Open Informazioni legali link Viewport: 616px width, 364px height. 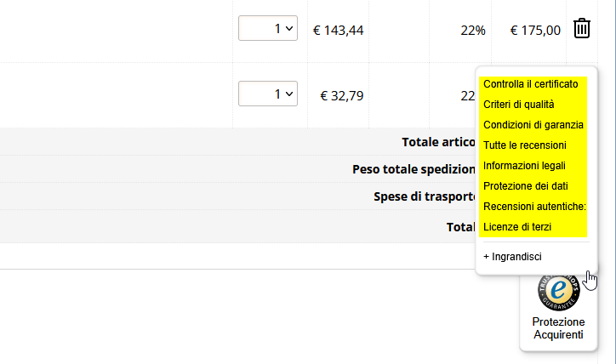524,166
